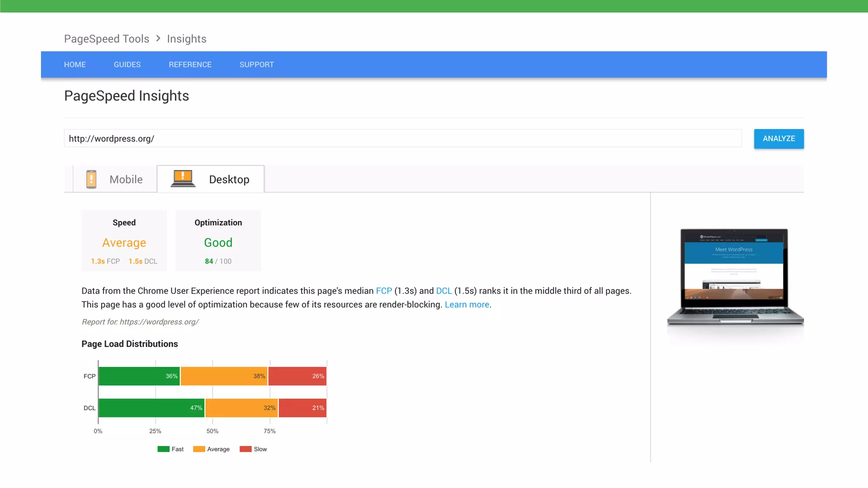Click PageSpeed Tools breadcrumb link
This screenshot has width=868, height=488.
106,39
